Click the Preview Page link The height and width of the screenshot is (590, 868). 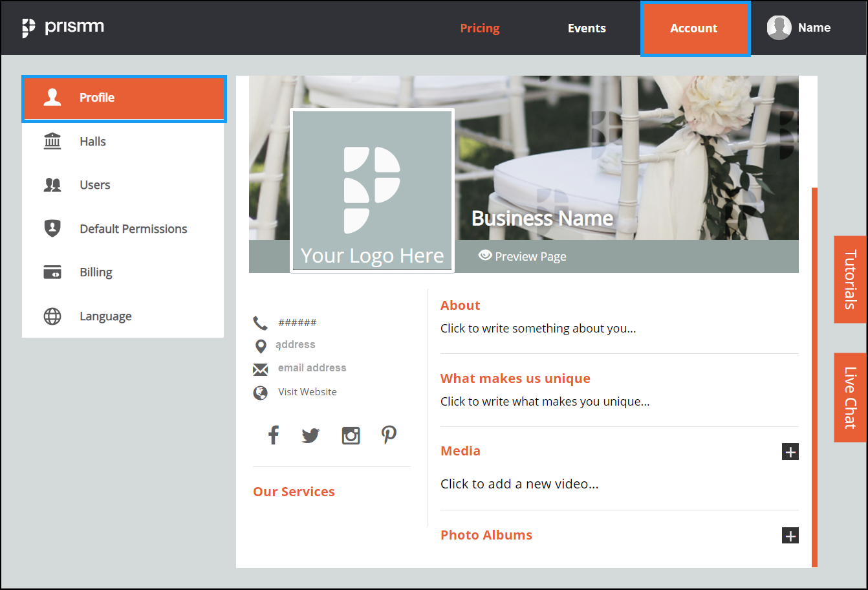tap(522, 256)
